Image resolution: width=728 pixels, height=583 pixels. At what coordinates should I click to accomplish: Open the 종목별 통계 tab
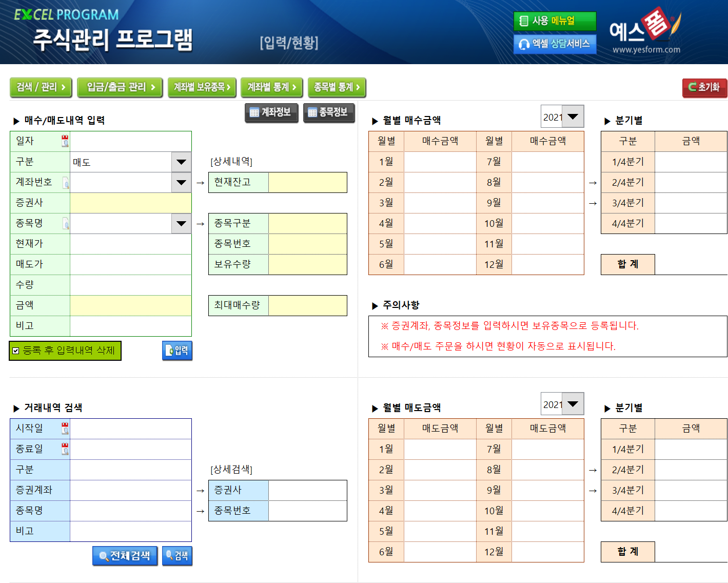coord(337,87)
